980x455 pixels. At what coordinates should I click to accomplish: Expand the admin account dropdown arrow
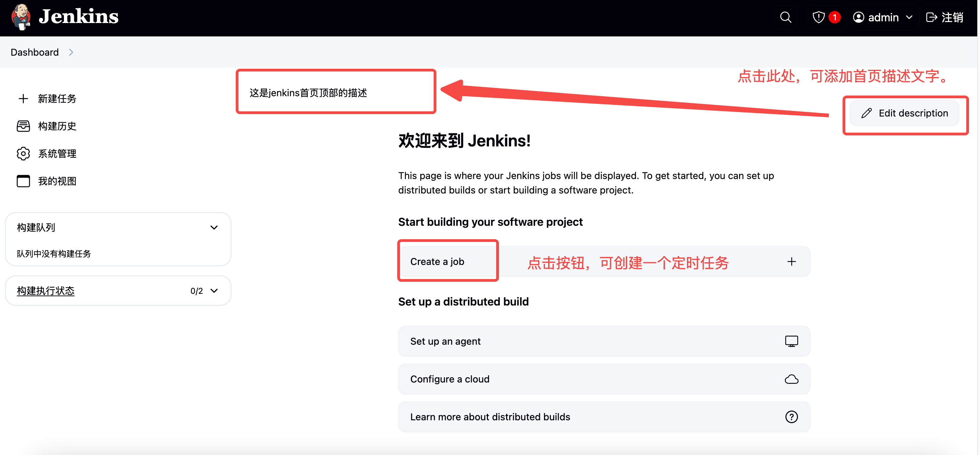coord(909,17)
